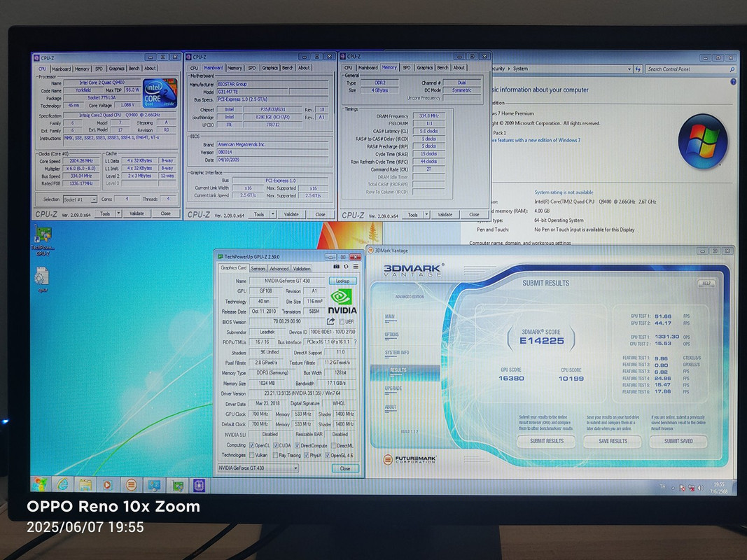Switch to the Sensors tab in GPU-Z
Viewport: 747px width, 560px height.
tap(258, 269)
